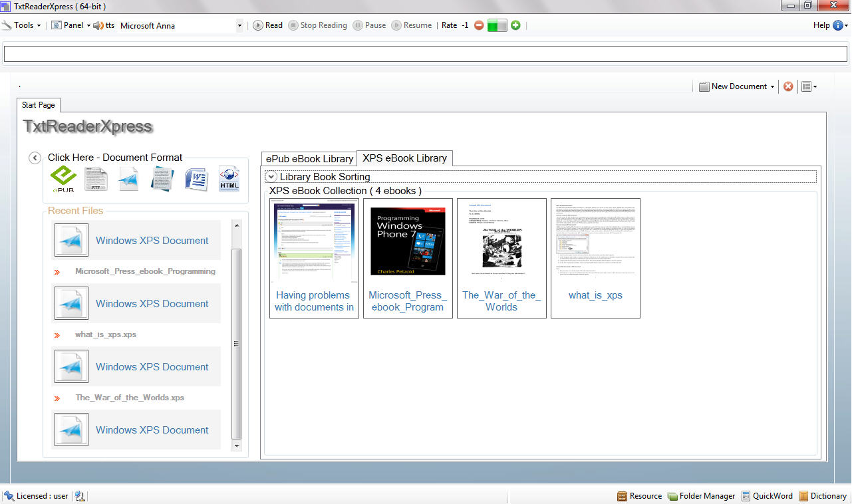Open the Microsoft Anna voice dropdown

coord(239,26)
